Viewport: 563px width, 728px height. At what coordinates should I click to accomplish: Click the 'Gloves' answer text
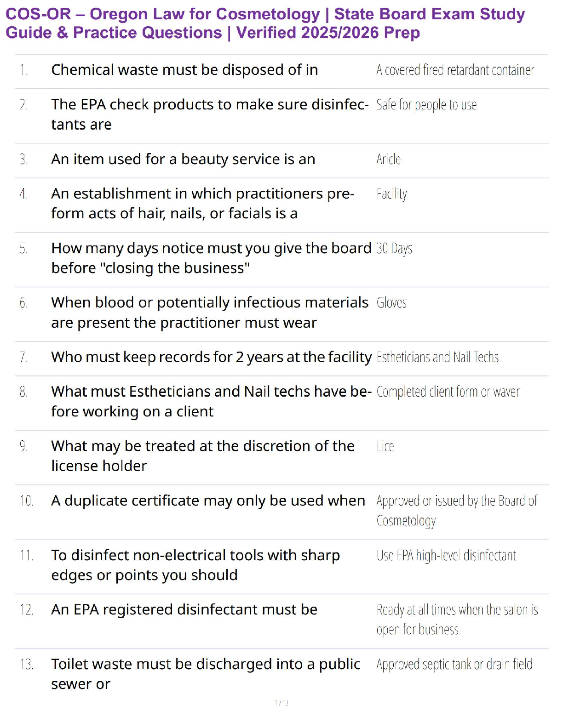[391, 303]
